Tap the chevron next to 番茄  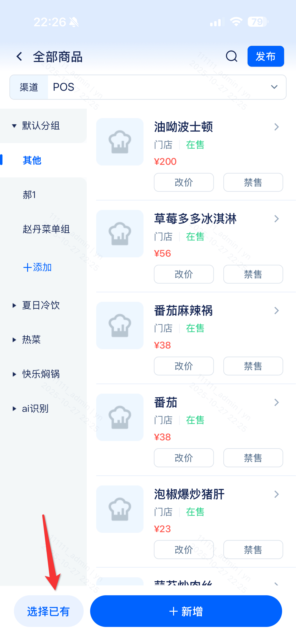(276, 402)
